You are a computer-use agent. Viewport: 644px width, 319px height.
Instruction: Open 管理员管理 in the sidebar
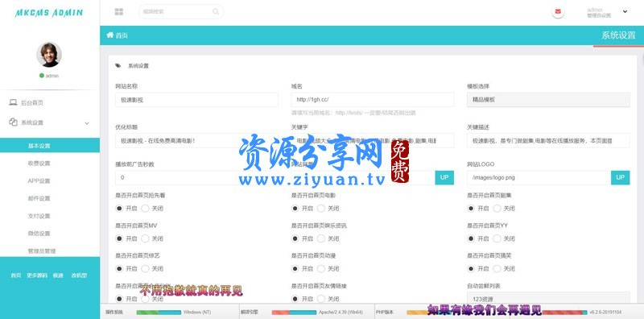pos(42,251)
